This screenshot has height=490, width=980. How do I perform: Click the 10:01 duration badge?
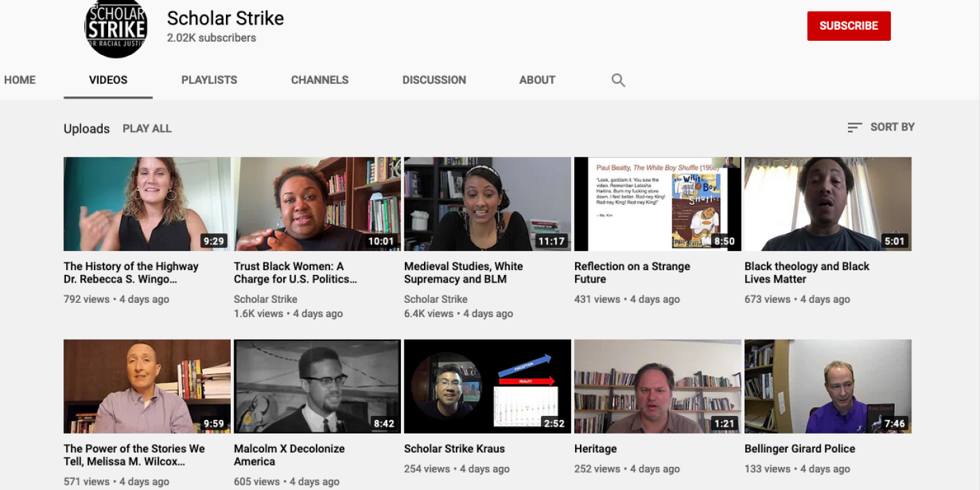coord(381,241)
